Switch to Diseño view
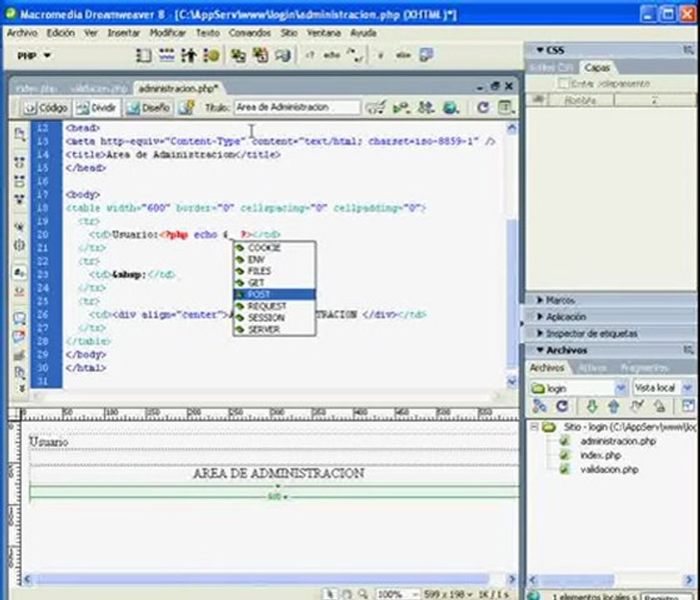Image resolution: width=700 pixels, height=600 pixels. point(148,107)
